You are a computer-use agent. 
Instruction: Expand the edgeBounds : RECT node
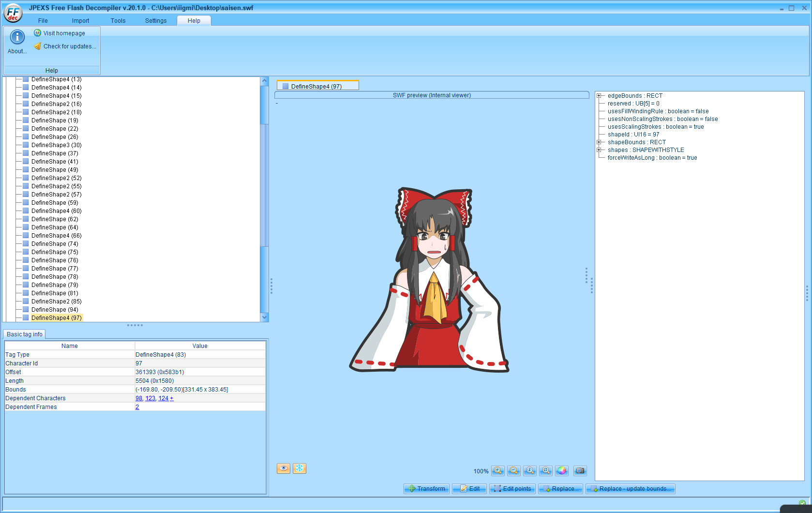[599, 96]
